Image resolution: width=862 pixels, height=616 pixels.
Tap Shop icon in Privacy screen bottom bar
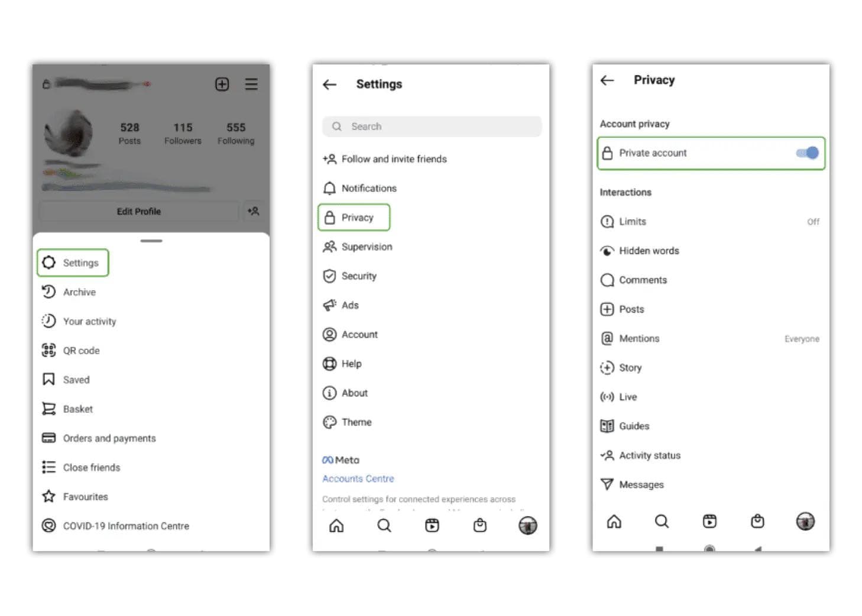click(x=757, y=521)
